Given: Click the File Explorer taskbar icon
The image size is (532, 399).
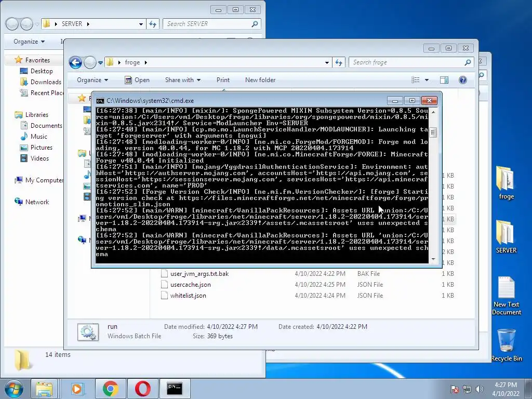Looking at the screenshot, I should point(45,389).
